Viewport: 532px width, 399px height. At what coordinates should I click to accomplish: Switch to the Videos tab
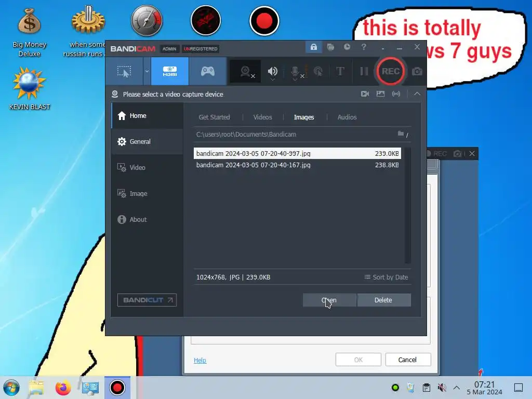point(262,117)
